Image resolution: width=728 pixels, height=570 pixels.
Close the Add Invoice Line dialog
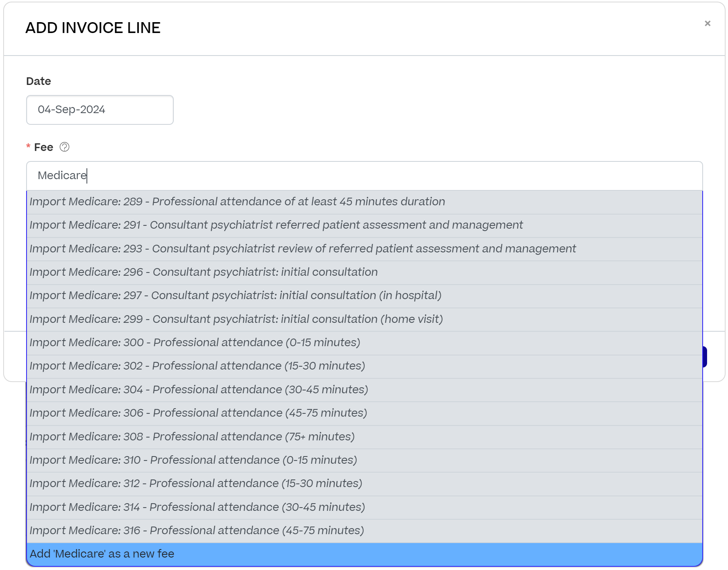(x=707, y=23)
